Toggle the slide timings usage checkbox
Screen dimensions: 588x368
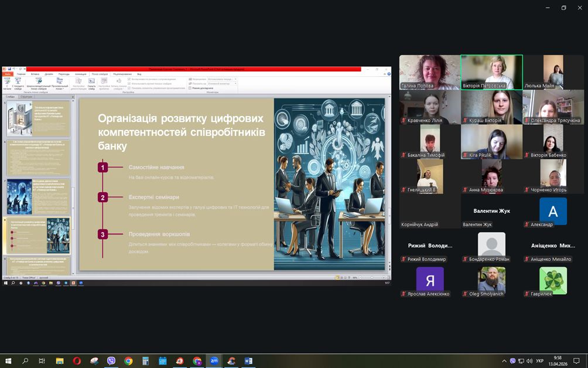[129, 83]
